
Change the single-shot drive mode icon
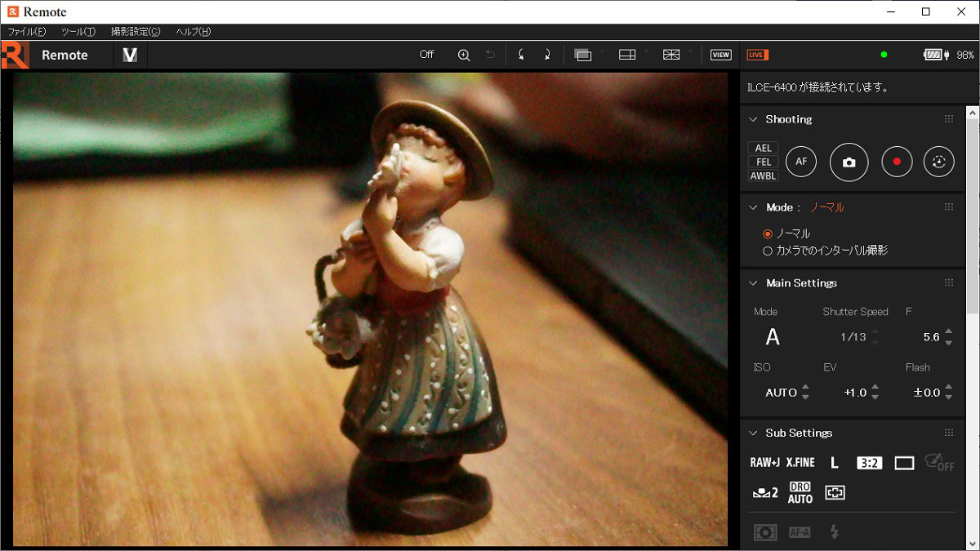pos(904,463)
